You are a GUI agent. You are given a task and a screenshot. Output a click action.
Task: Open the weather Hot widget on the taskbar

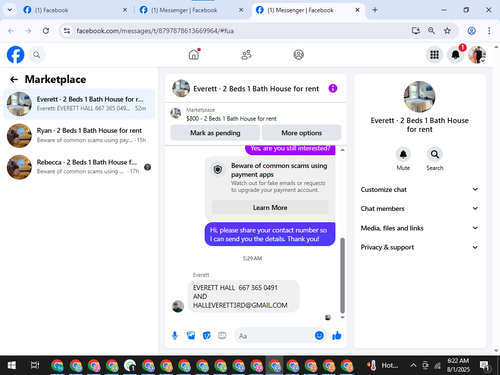[382, 365]
